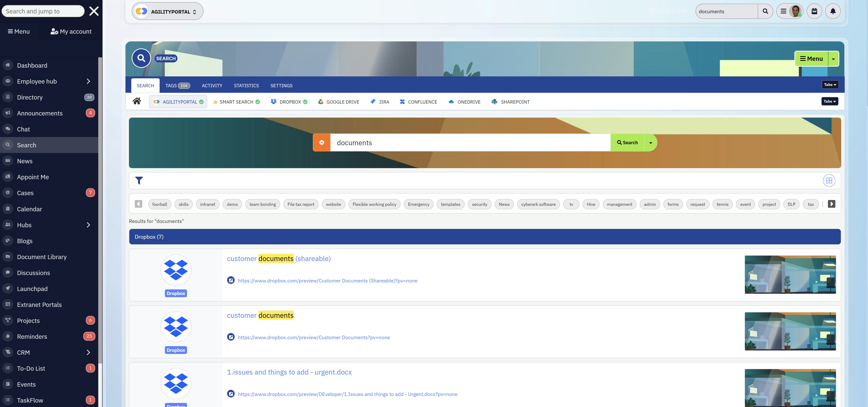This screenshot has height=407, width=868.
Task: Open the Tags tab
Action: point(177,86)
